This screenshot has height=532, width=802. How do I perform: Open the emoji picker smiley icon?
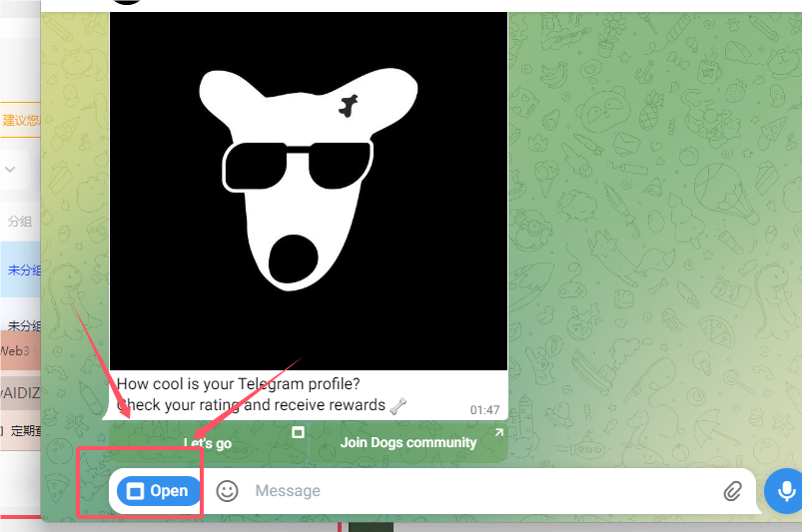[227, 491]
